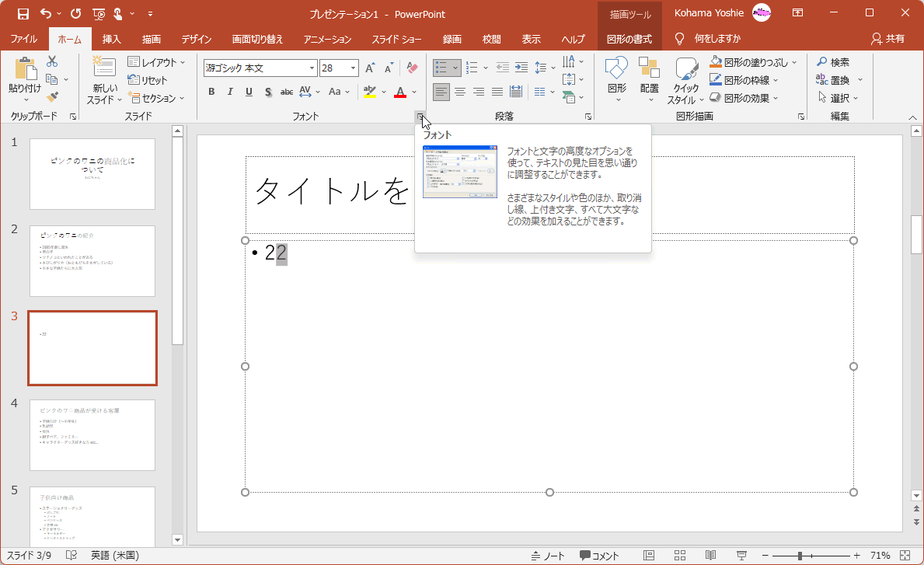The image size is (924, 565).
Task: Increase font size with the large A icon
Action: point(370,68)
